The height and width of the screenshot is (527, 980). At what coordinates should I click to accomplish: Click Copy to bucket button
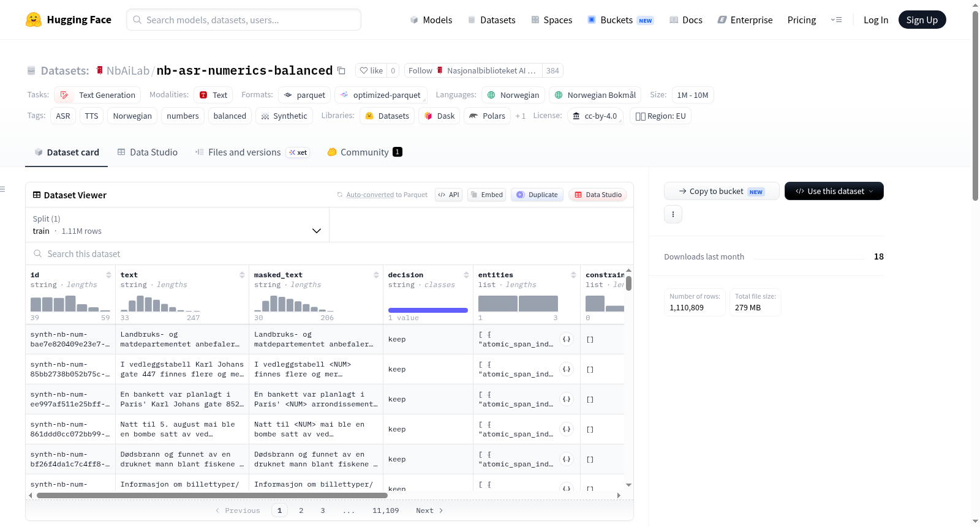[x=722, y=191]
